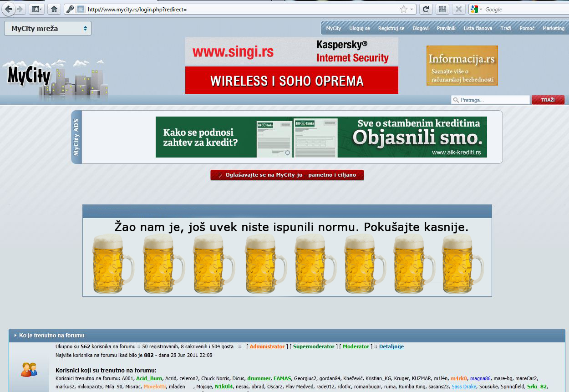This screenshot has height=392, width=569.
Task: Click the red TRAŽI search button
Action: 548,100
